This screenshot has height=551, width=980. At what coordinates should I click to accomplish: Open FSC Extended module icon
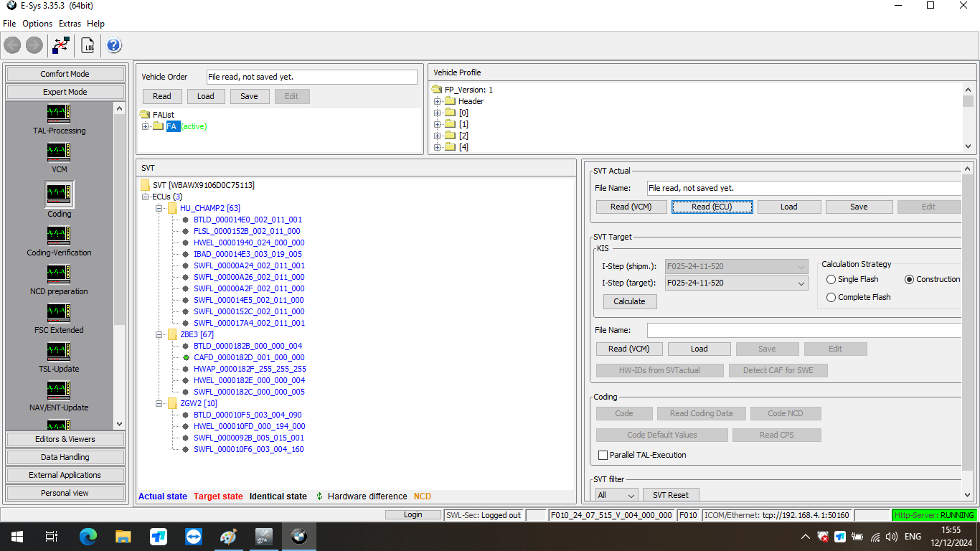[x=59, y=313]
